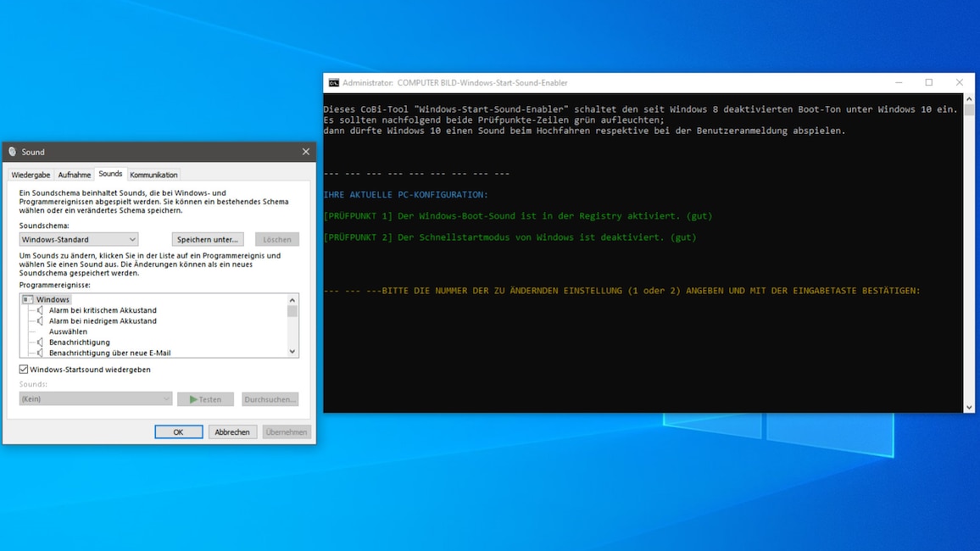
Task: Select Alarm bei kritischem Akkustand event
Action: [x=103, y=310]
